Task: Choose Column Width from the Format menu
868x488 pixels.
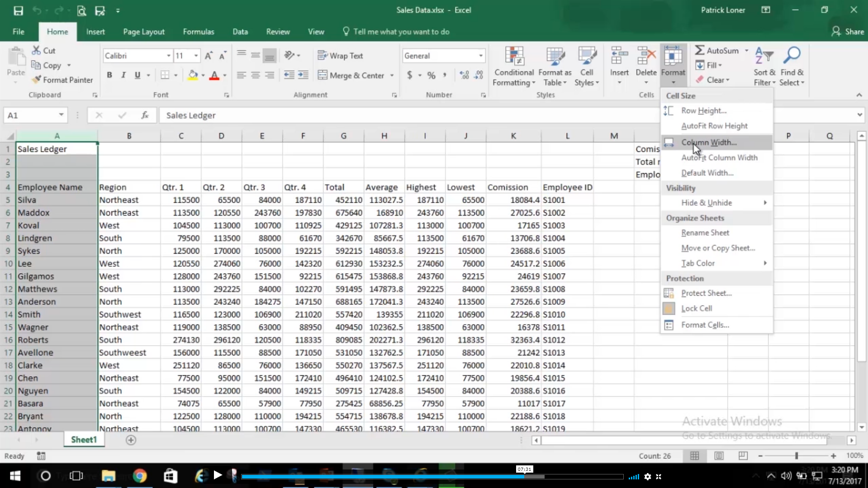Action: [x=717, y=142]
